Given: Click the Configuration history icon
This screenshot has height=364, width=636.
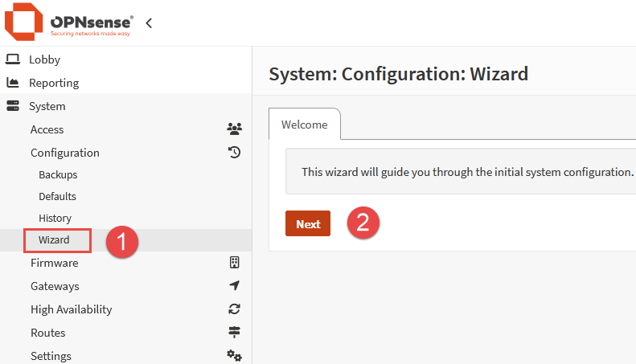Looking at the screenshot, I should pos(234,153).
